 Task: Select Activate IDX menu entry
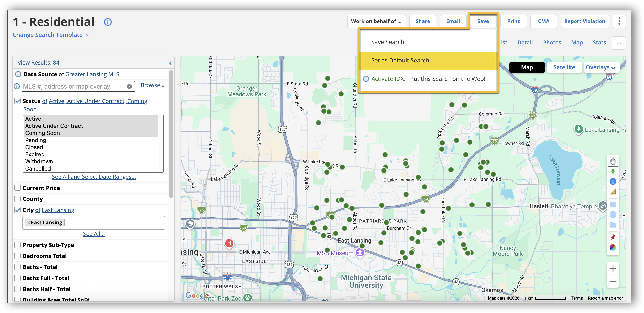click(x=428, y=79)
